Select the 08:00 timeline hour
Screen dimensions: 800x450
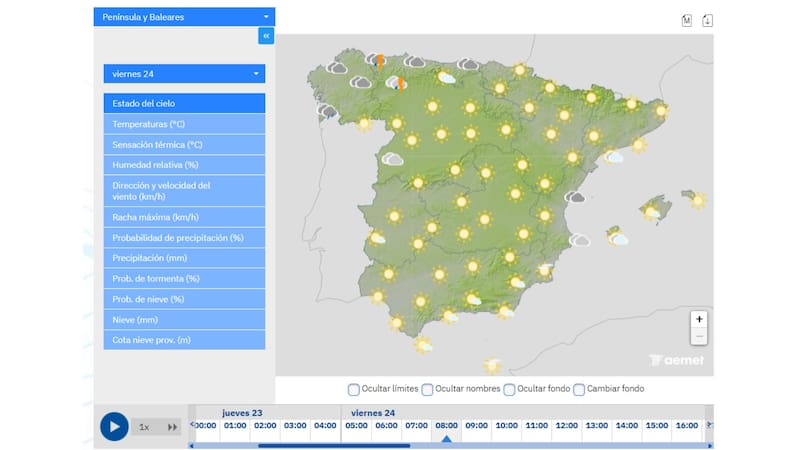pyautogui.click(x=446, y=426)
